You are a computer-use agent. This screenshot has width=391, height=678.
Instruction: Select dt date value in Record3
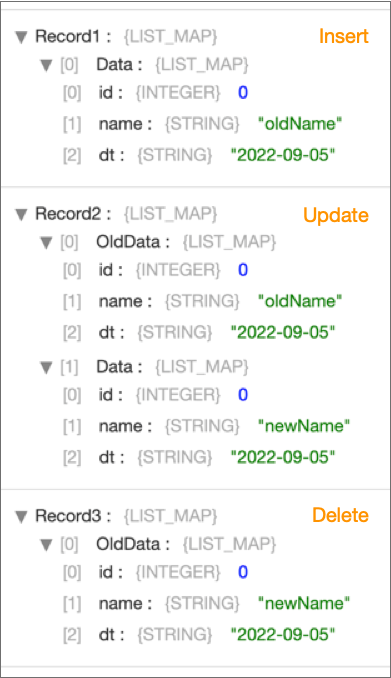[x=283, y=634]
